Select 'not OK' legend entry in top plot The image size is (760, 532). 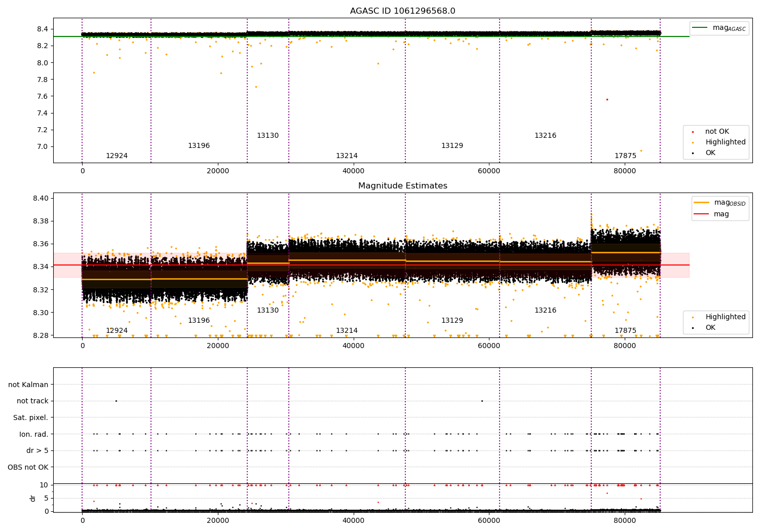[717, 132]
